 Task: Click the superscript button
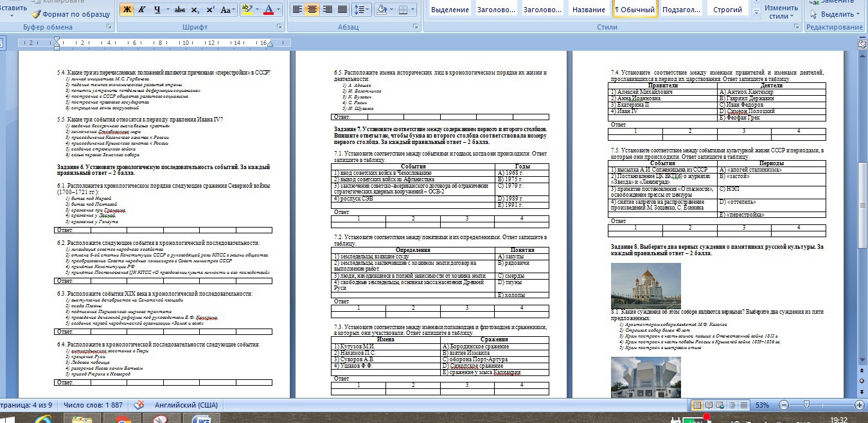coord(209,10)
